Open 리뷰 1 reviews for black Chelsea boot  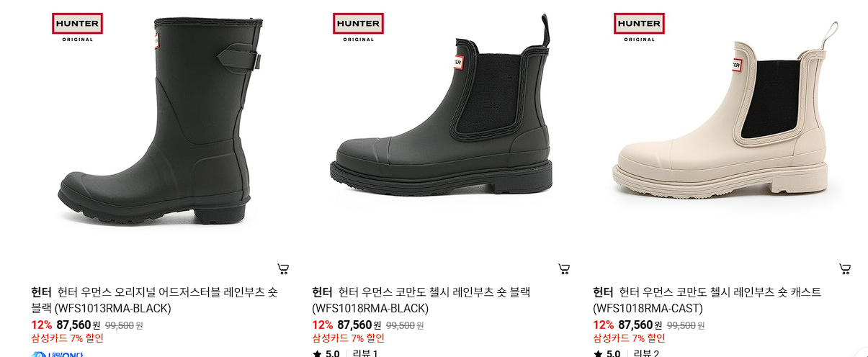click(x=365, y=353)
